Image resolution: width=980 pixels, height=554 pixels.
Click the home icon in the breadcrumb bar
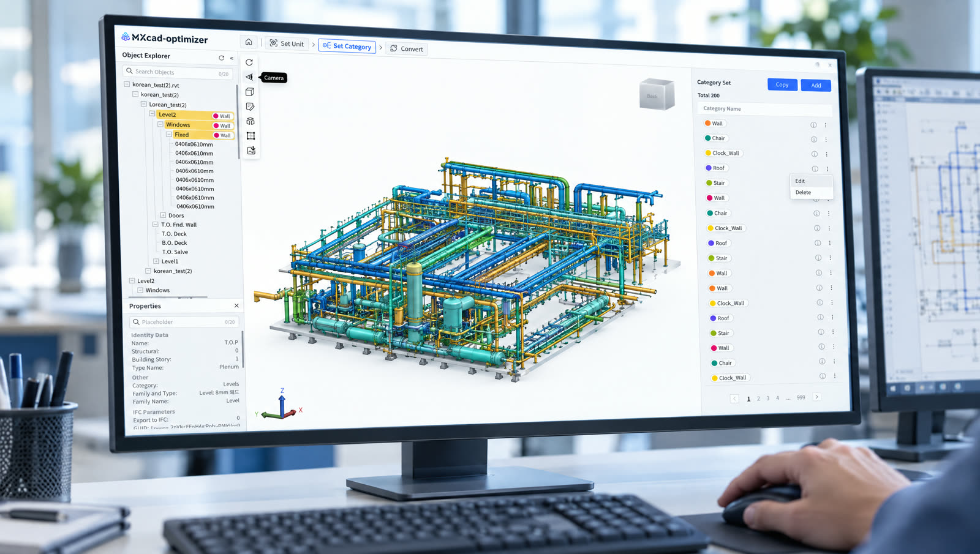(249, 42)
